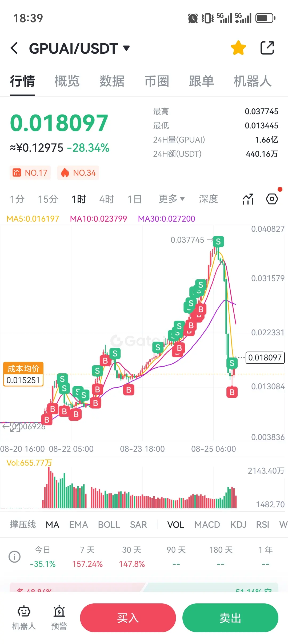Select the RSI sub-indicator

click(x=263, y=525)
